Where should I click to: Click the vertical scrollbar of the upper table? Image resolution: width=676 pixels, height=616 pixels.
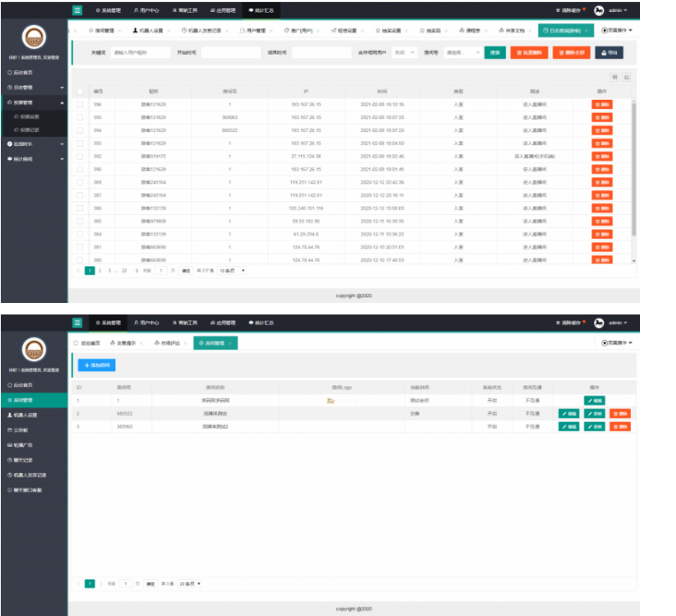click(633, 166)
